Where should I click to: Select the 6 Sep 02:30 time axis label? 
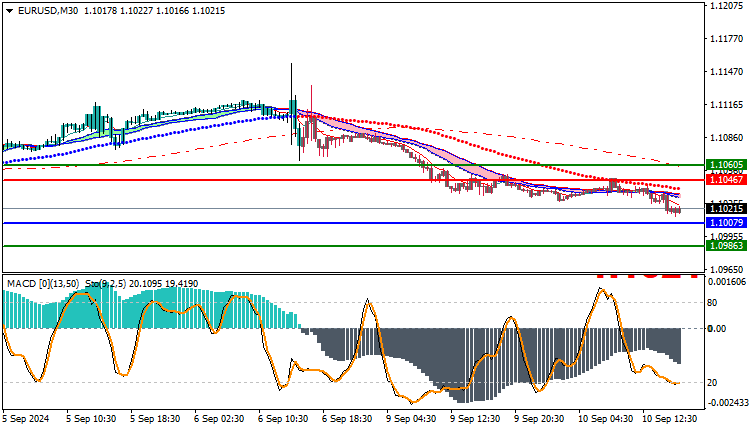(219, 419)
